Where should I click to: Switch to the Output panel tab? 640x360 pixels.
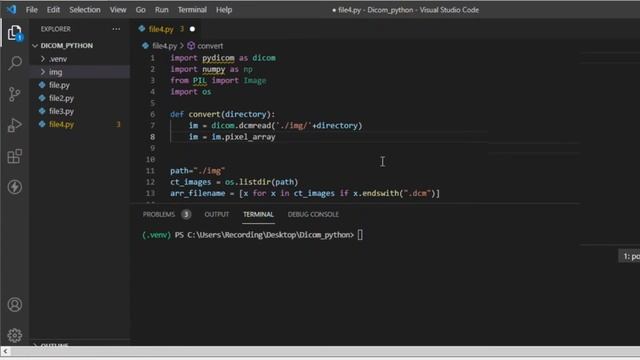pos(217,214)
